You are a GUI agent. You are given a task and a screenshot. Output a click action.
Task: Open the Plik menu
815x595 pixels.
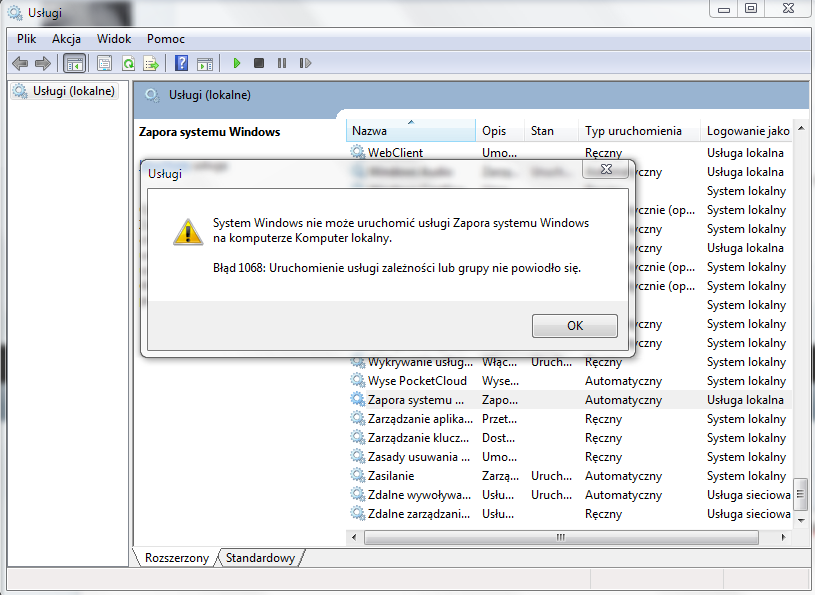[x=27, y=39]
